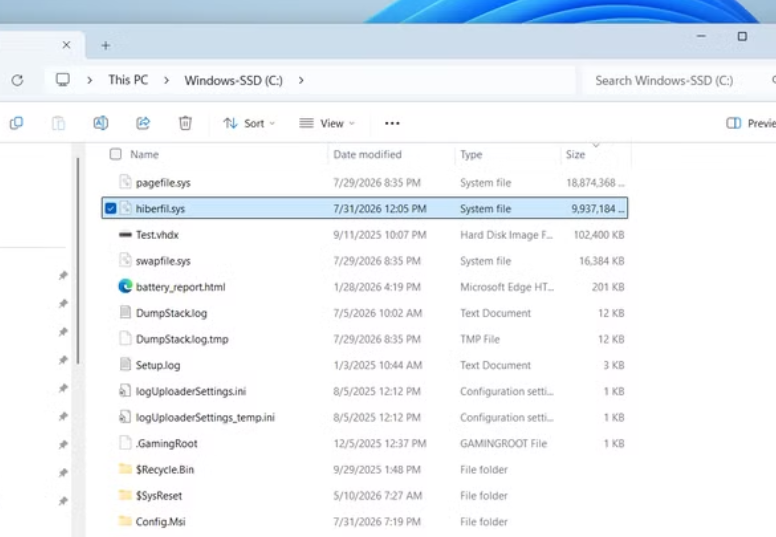Click the pagefile.sys file icon
This screenshot has height=537, width=776.
click(125, 182)
